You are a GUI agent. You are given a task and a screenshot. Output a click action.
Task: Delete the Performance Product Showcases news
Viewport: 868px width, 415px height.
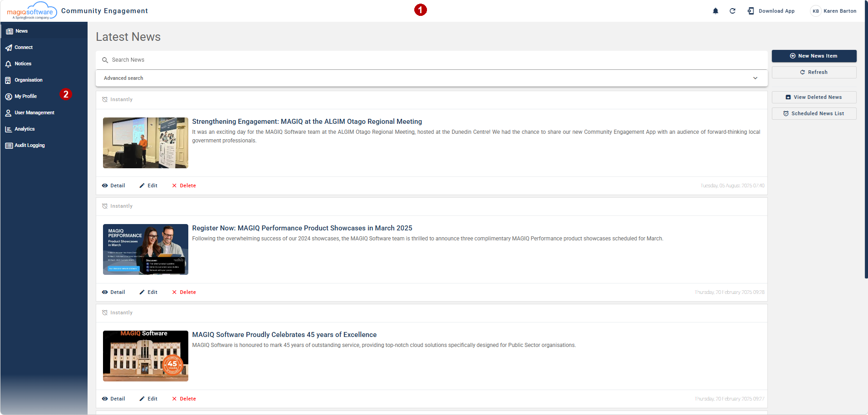coord(184,292)
